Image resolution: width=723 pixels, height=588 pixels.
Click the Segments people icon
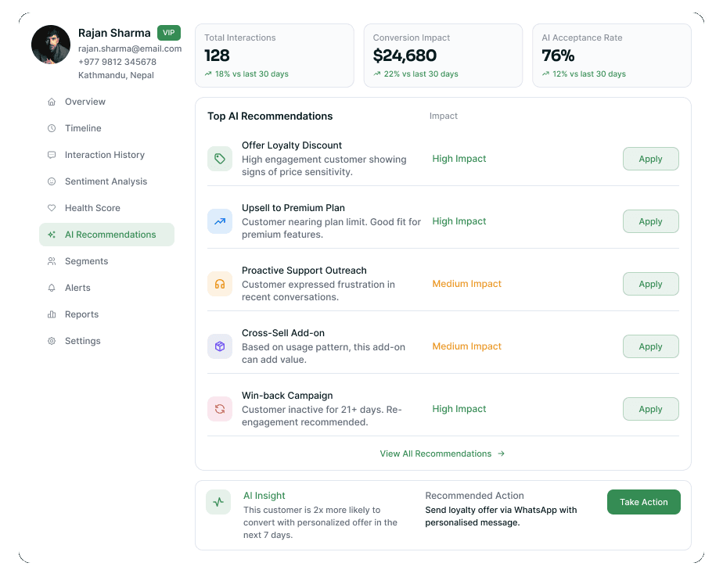52,261
